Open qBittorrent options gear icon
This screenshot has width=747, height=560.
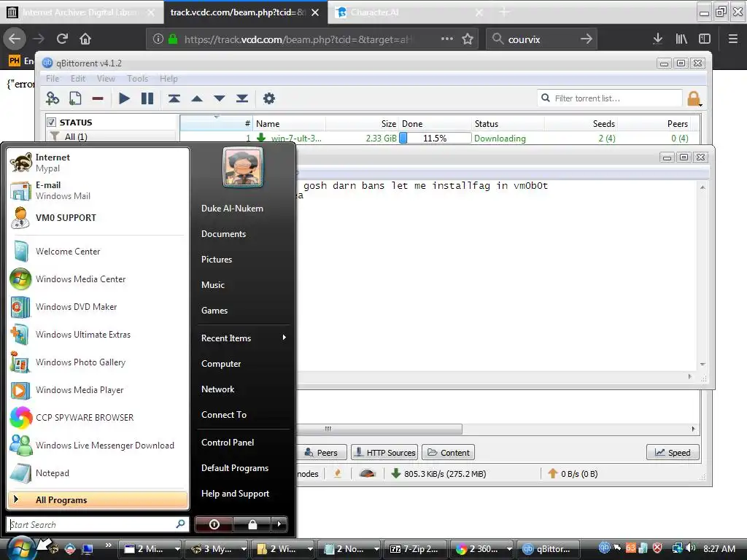[269, 98]
